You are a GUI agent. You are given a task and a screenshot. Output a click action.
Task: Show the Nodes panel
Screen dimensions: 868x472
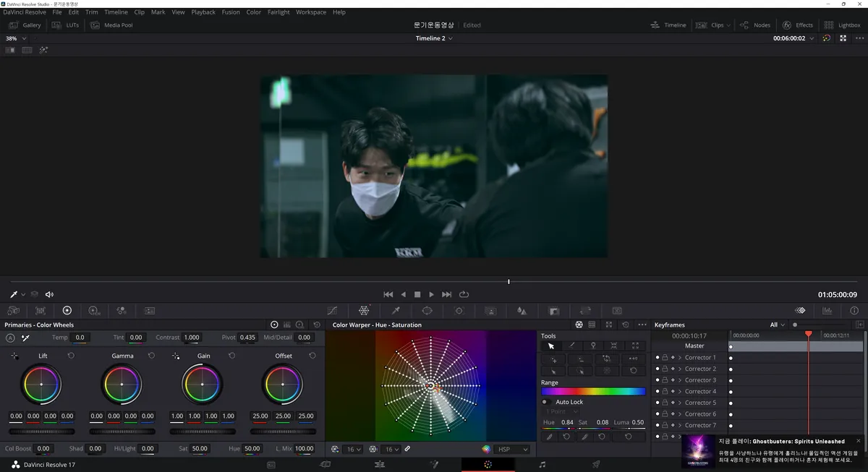coord(754,25)
